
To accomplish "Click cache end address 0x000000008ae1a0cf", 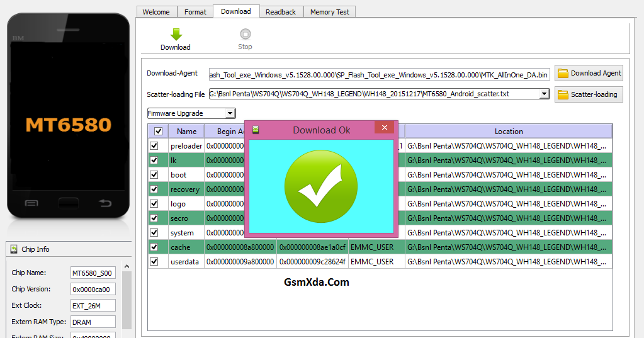I will 312,247.
